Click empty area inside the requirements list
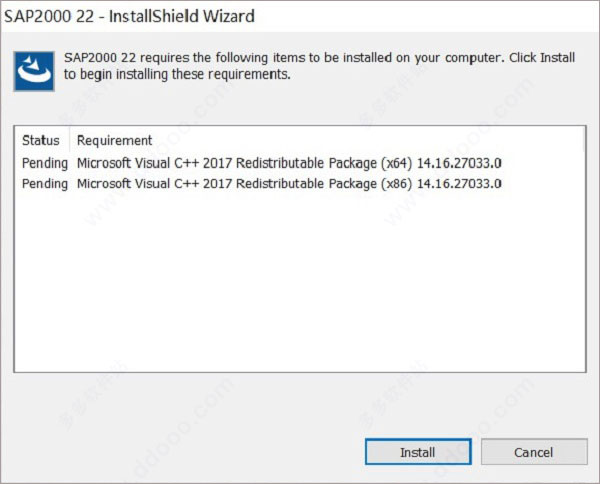Screen dimensions: 600x484 pos(300,279)
